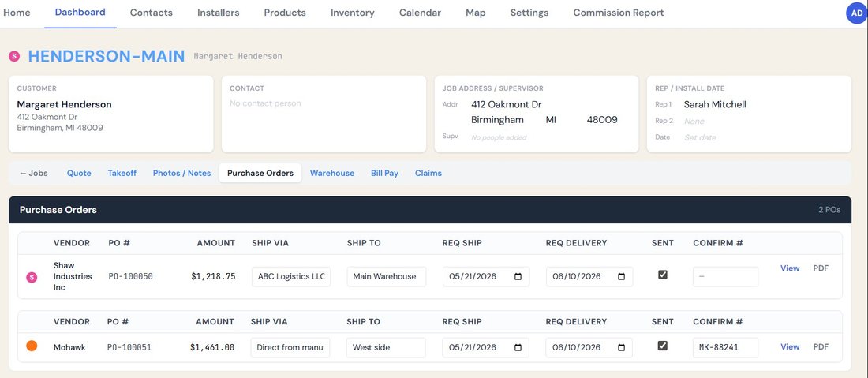Open the Commission Report page
Image resolution: width=868 pixels, height=378 pixels.
click(619, 12)
